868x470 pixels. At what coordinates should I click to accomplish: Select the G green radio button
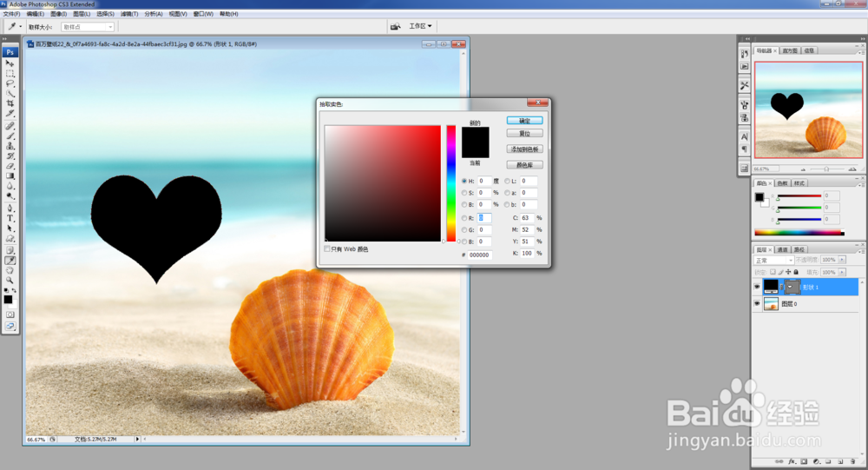(x=464, y=230)
